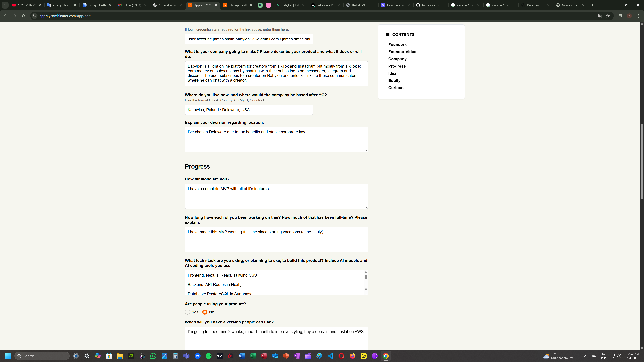Open the tab search dropdown arrow
The height and width of the screenshot is (362, 644).
click(x=5, y=5)
